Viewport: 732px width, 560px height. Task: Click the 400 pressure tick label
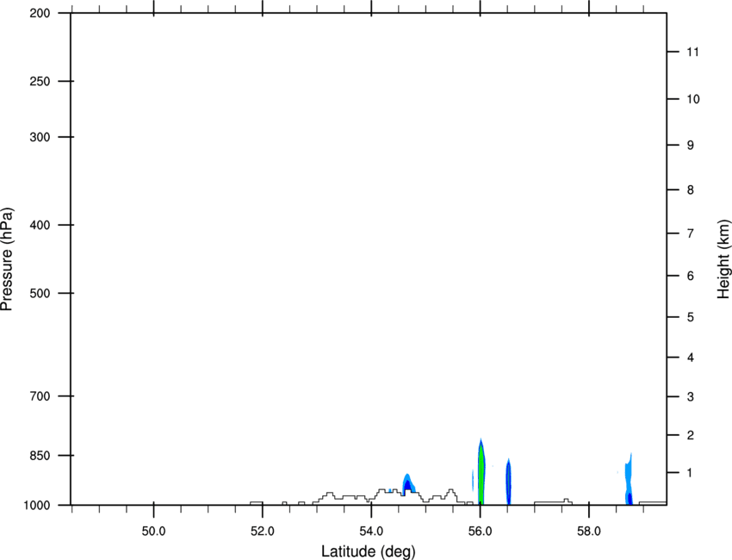point(40,225)
